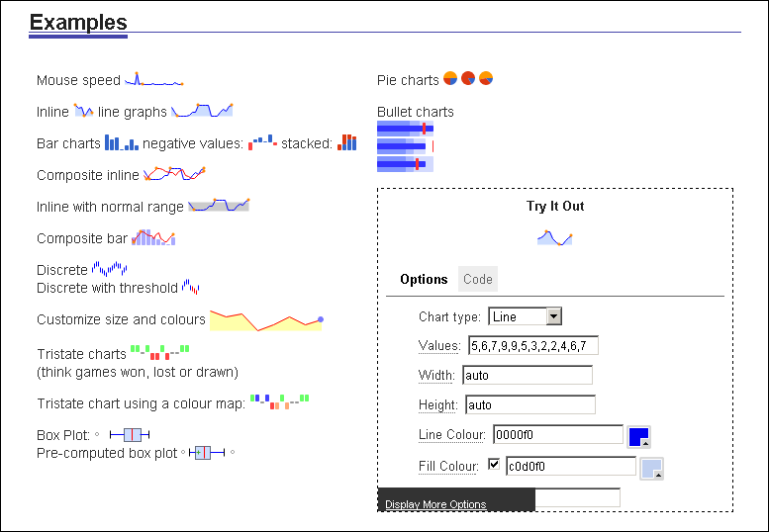
Task: Click the Display More Options link
Action: [435, 504]
